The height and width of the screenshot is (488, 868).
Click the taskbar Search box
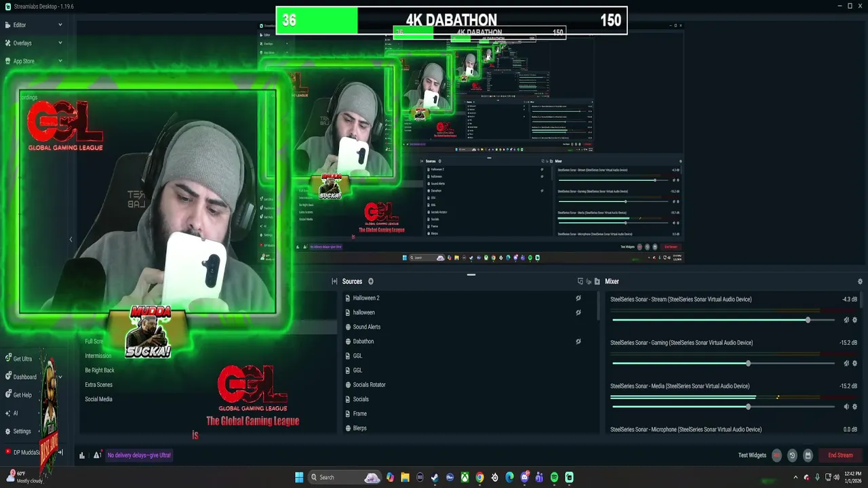[344, 477]
